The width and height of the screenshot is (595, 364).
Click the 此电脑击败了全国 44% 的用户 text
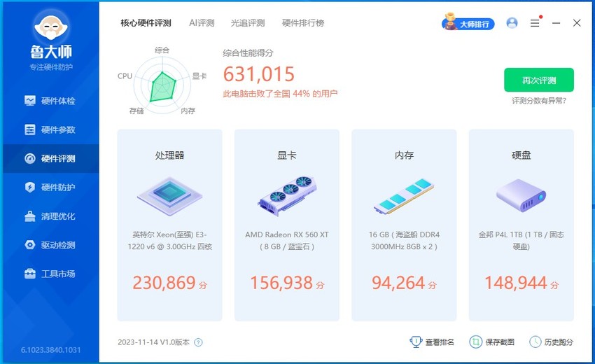(x=280, y=94)
